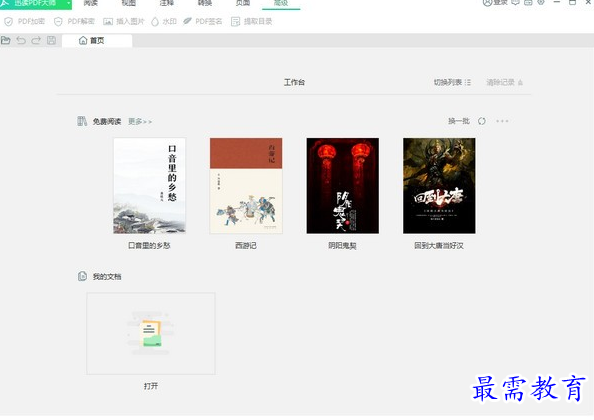Click the 清除记录 trash icon
This screenshot has height=420, width=594.
521,82
